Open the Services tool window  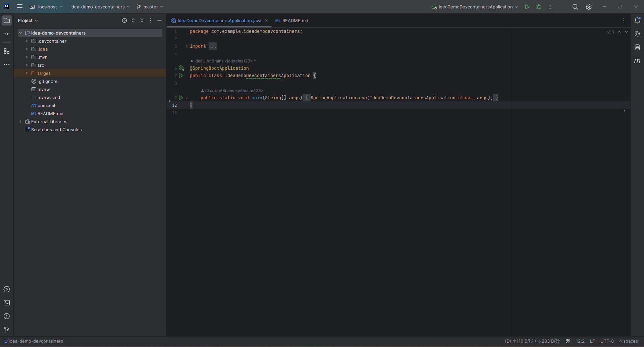tap(7, 289)
